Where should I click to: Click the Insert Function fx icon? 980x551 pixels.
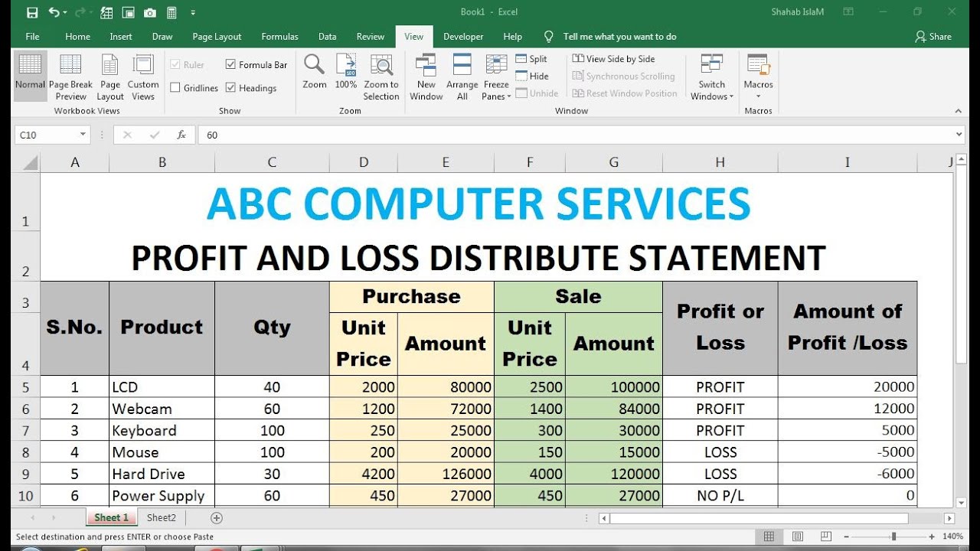(181, 135)
